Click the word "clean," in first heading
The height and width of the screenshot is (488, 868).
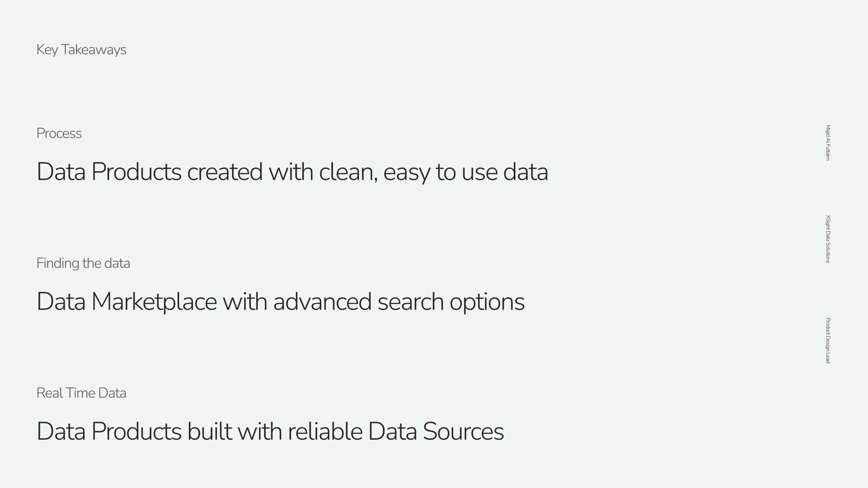point(348,172)
